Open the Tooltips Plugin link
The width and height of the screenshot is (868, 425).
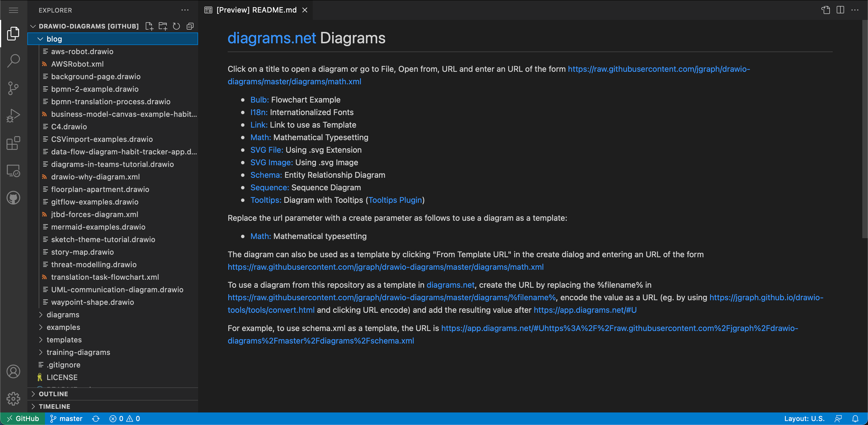(x=395, y=200)
